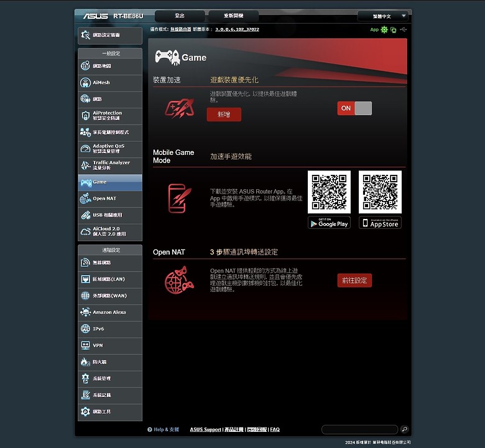Image resolution: width=485 pixels, height=448 pixels.
Task: Click the ASUS logo
Action: 96,16
